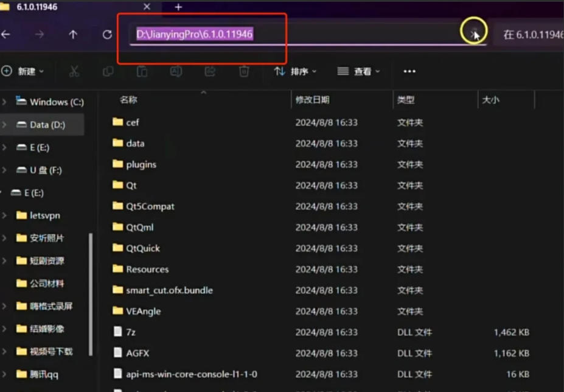Open the three-dot more options menu
Viewport: 564px width, 392px height.
tap(409, 71)
